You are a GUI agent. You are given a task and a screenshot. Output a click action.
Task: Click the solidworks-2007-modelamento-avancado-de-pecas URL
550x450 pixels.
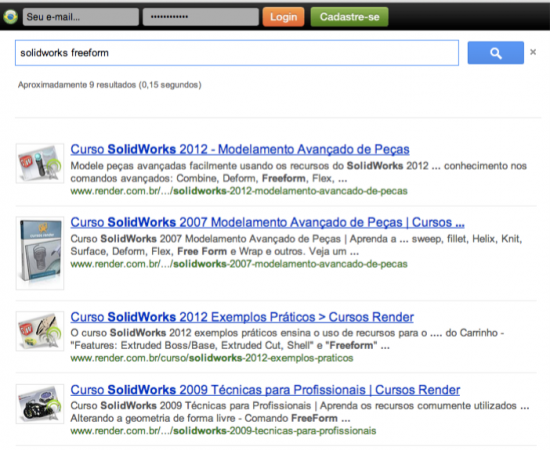[239, 264]
